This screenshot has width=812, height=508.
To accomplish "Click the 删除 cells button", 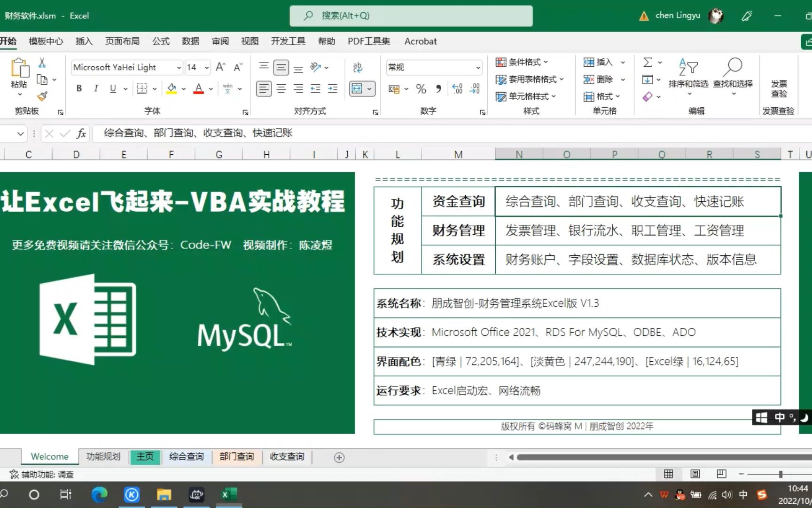I will 598,79.
